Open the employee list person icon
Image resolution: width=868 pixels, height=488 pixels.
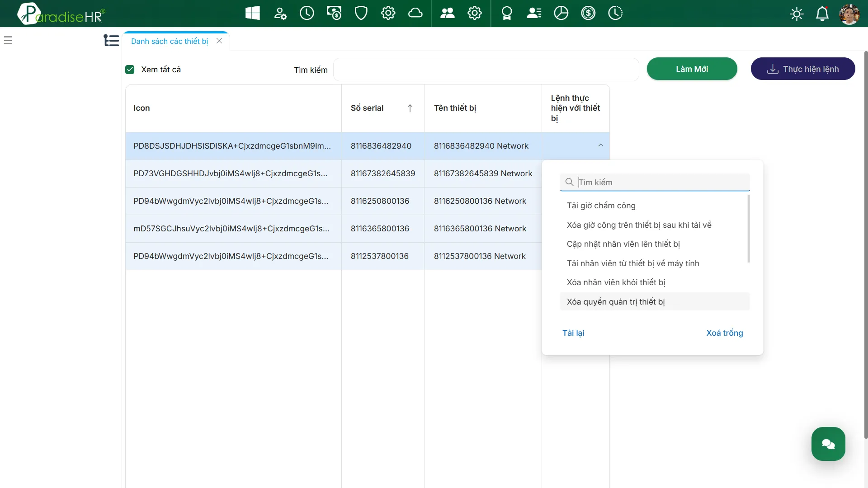pos(534,13)
